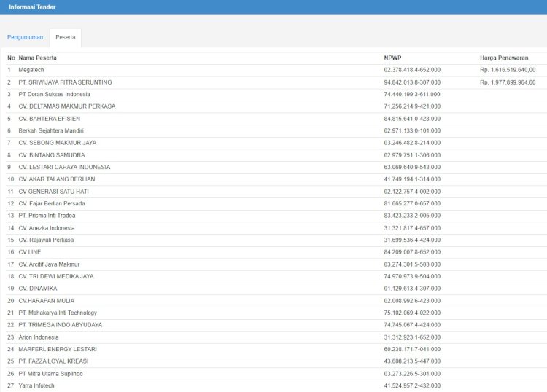Click NPWP 84.209.007.8-652.000
547x392 pixels.
[412, 252]
